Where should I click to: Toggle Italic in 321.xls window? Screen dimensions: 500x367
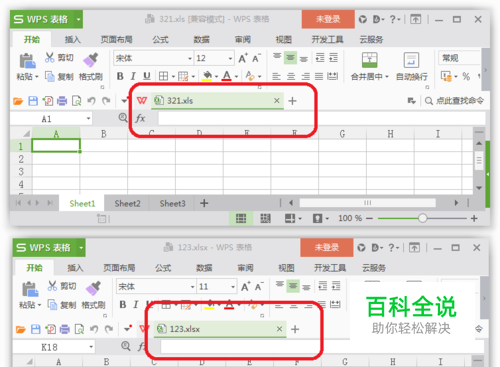pos(133,76)
